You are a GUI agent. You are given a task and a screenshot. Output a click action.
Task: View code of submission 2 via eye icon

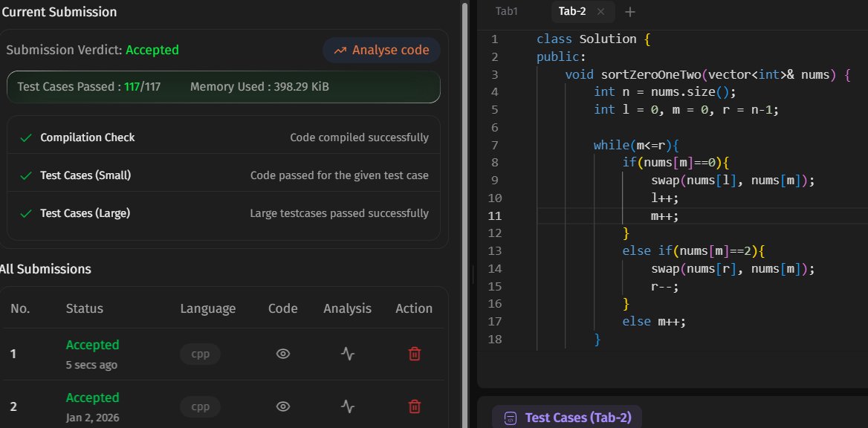(x=283, y=407)
